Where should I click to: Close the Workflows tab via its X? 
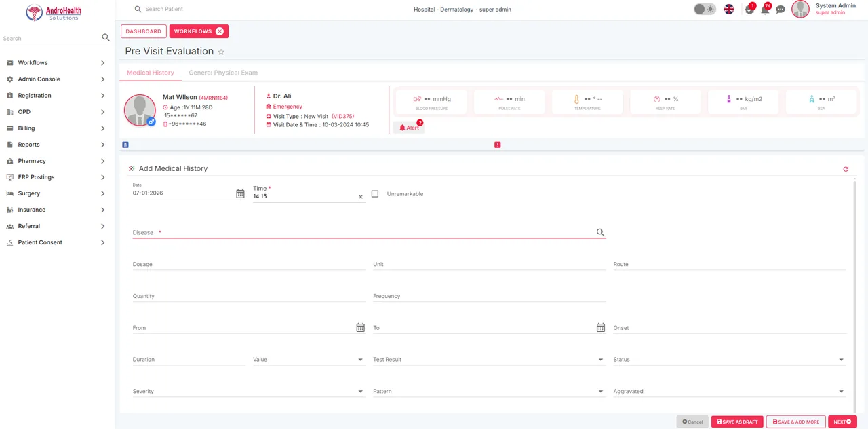click(220, 31)
